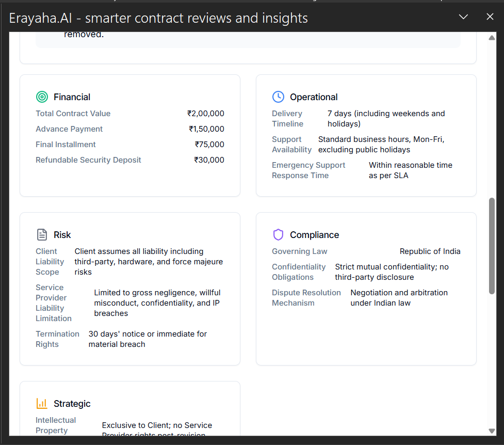This screenshot has height=445, width=504.
Task: Click the Emergency Support Response Time label
Action: pyautogui.click(x=308, y=170)
